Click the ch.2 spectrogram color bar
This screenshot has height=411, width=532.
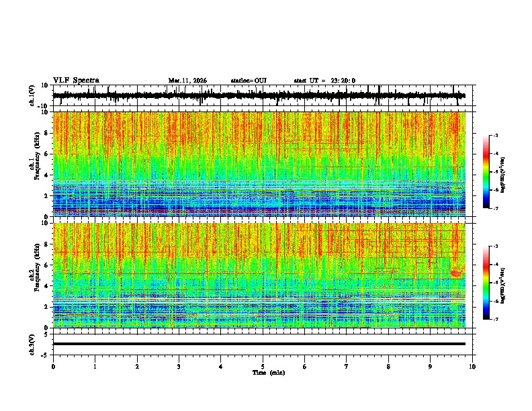[486, 283]
